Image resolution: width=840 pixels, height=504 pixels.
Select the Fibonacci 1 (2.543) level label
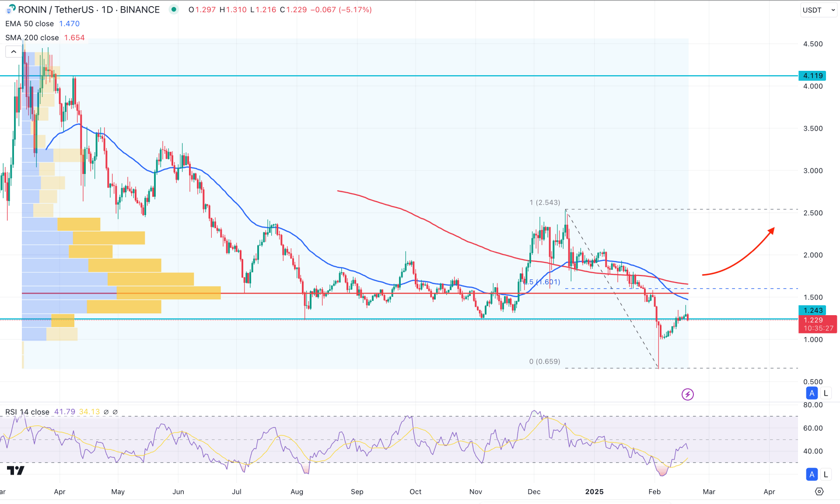tap(545, 202)
